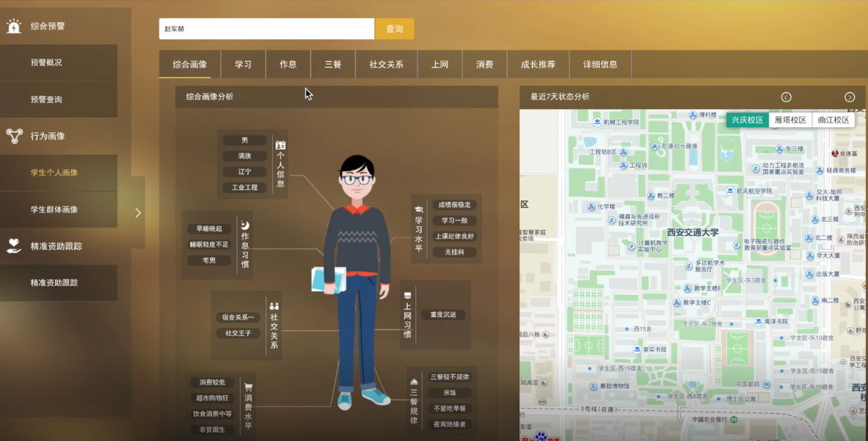
Task: Click the 个人信息 ID card icon
Action: click(280, 145)
